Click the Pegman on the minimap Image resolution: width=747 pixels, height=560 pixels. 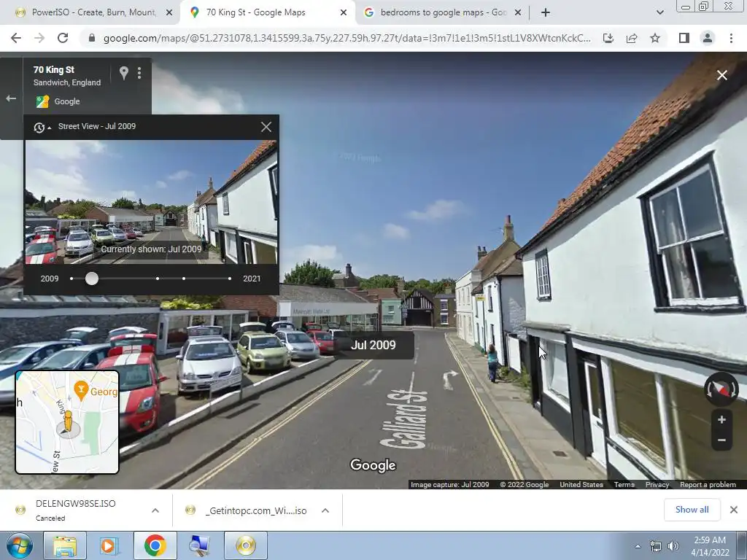coord(68,422)
